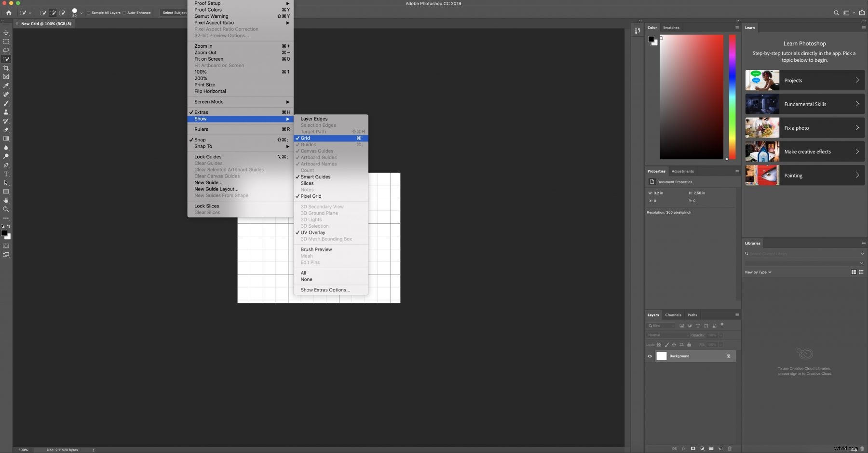Select the Crop tool
The image size is (868, 453).
(x=6, y=68)
